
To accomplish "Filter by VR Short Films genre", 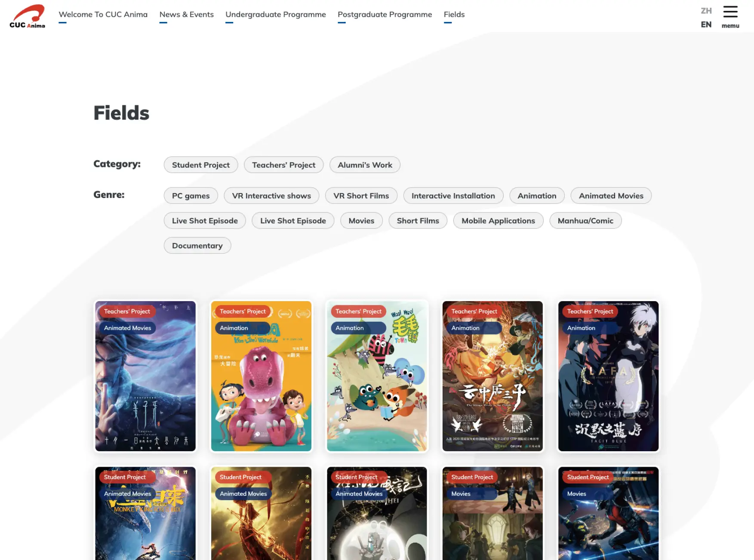I will tap(361, 196).
